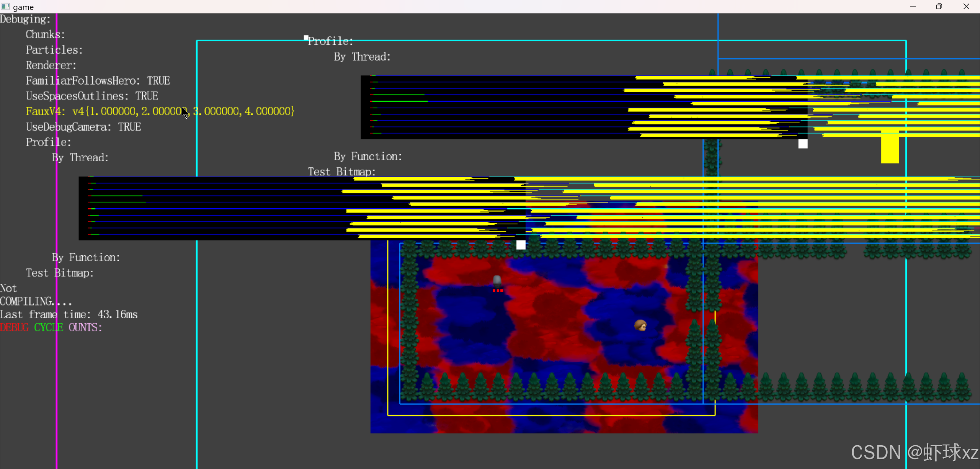Click the white resize handle below upper profile graph
The image size is (980, 469).
pos(803,144)
